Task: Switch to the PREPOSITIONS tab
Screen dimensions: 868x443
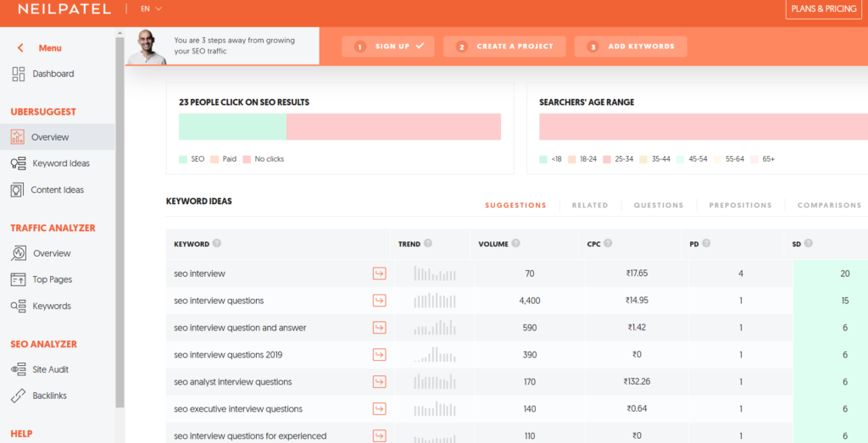Action: tap(740, 205)
